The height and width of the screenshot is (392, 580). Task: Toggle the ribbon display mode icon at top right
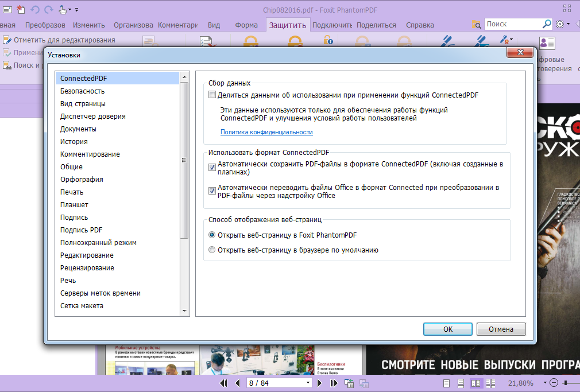567,8
